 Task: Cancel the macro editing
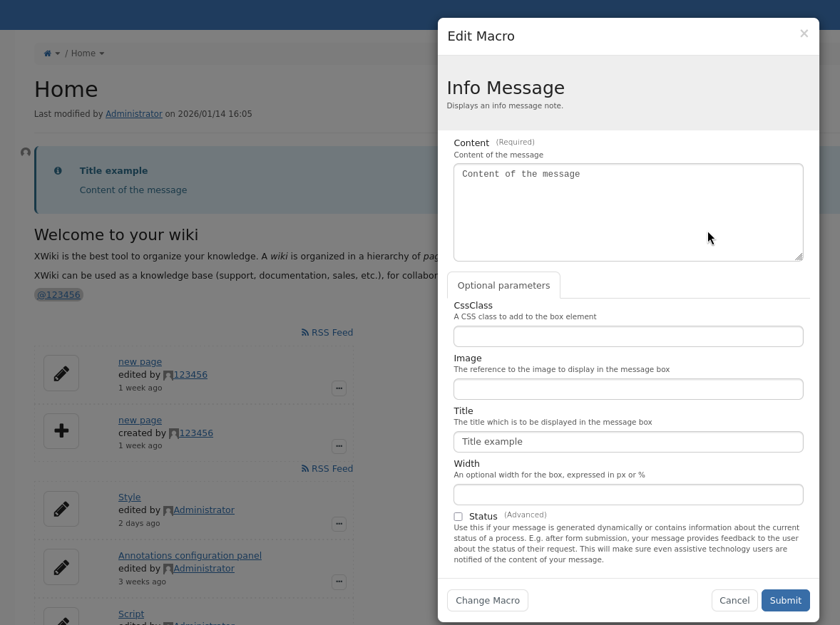tap(734, 601)
